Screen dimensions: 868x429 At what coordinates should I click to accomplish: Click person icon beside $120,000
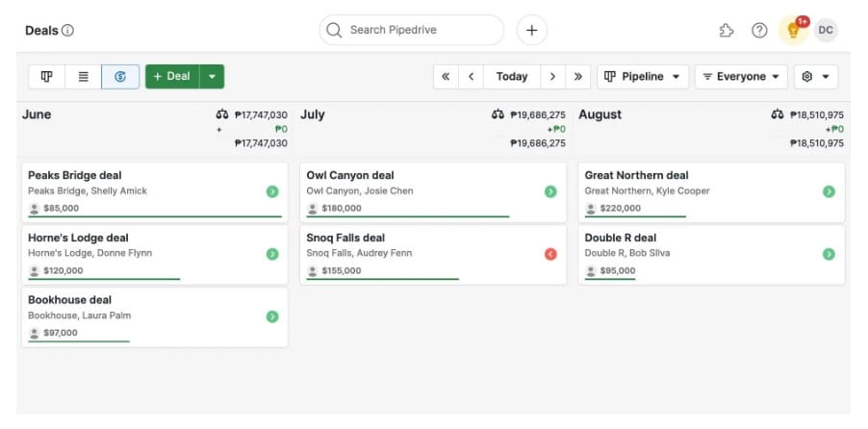(x=35, y=271)
